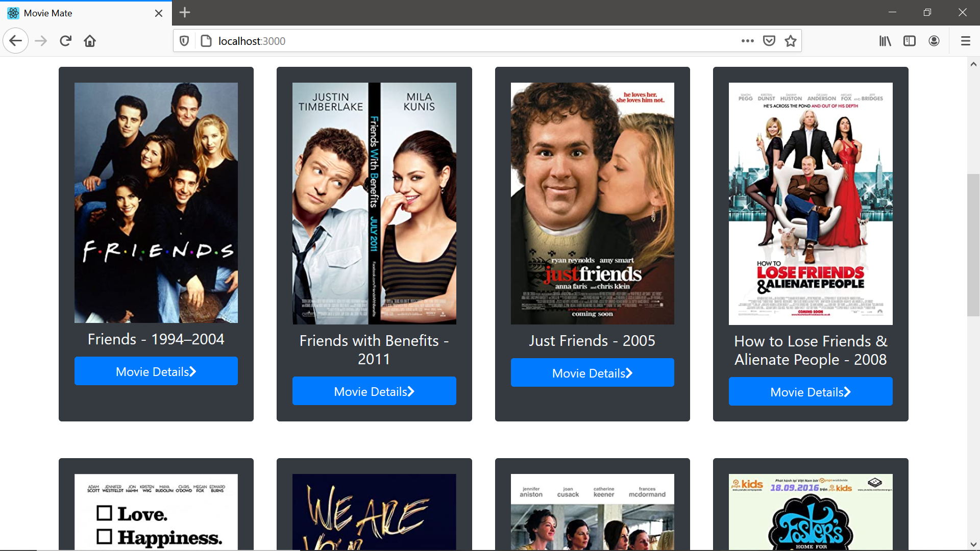980x551 pixels.
Task: Click the localhost:3000 address bar
Action: point(459,41)
